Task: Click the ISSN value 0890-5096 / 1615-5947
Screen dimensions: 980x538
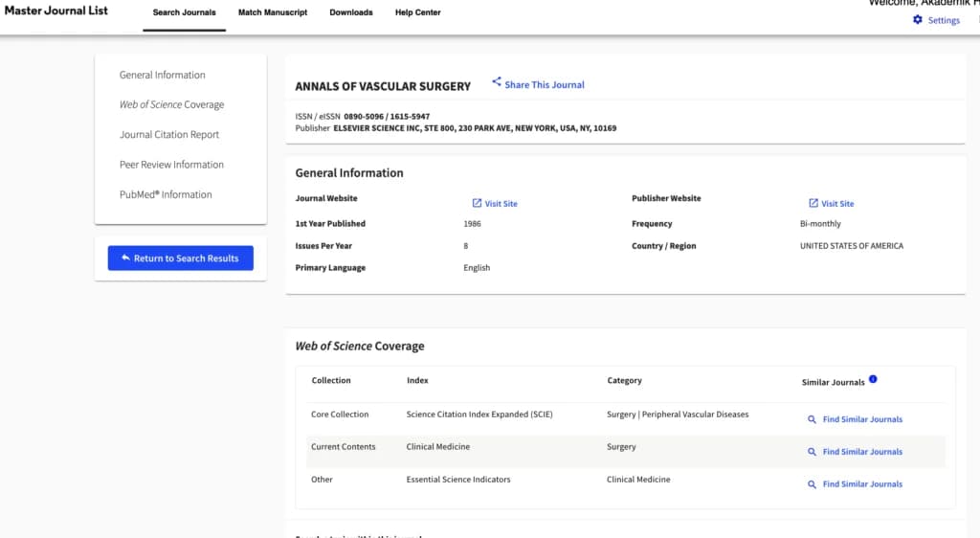Action: click(387, 116)
